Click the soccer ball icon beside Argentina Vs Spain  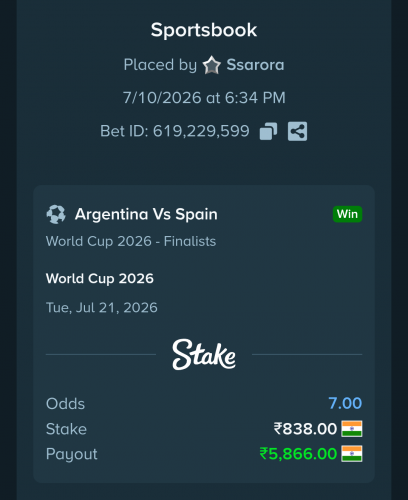(x=56, y=214)
